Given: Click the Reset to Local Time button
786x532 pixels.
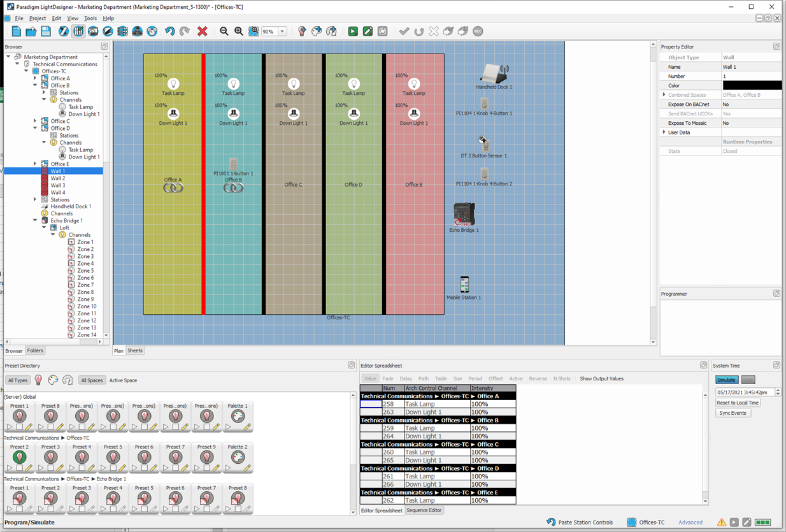Looking at the screenshot, I should click(738, 403).
